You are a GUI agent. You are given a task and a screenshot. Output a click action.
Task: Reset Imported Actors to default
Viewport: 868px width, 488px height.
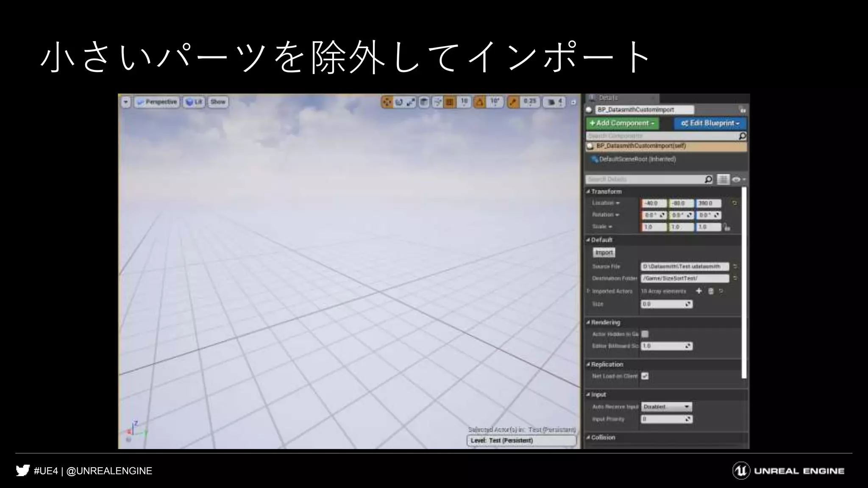click(721, 291)
